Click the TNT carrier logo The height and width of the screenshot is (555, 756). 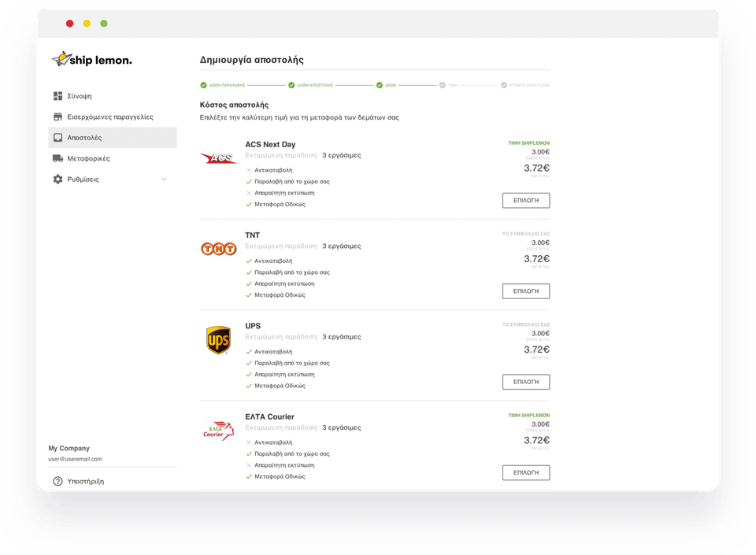pyautogui.click(x=218, y=249)
